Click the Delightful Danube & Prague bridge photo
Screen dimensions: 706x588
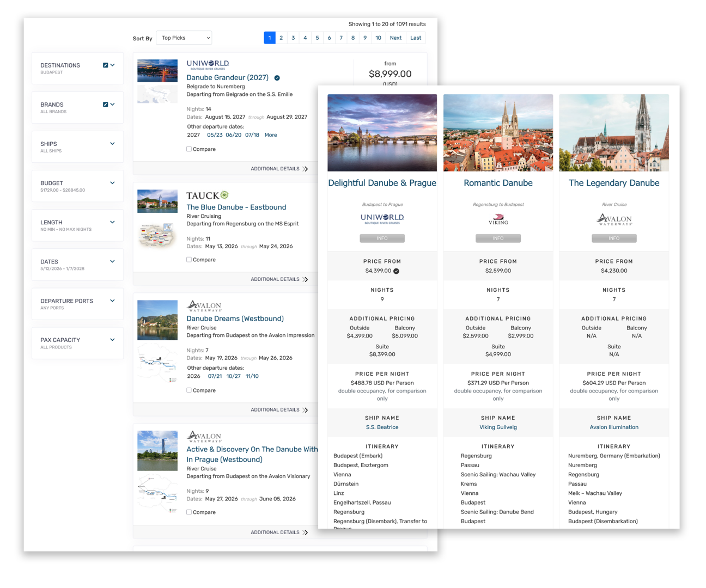[382, 133]
